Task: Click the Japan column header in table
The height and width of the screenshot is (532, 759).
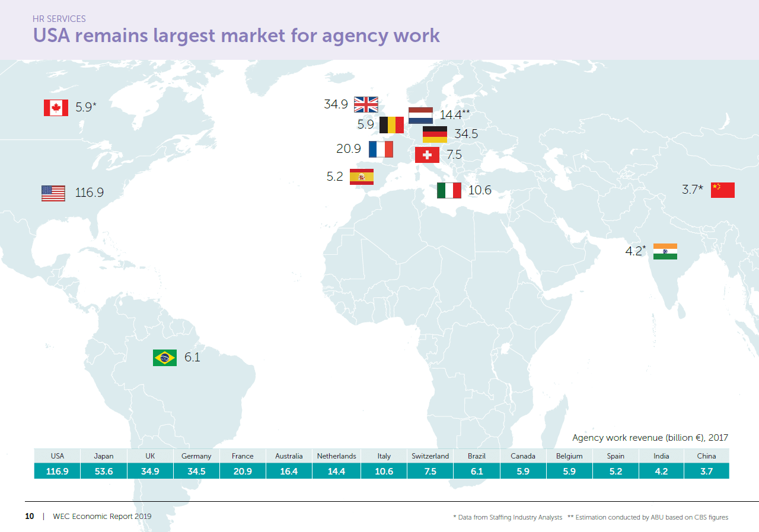Action: (x=104, y=456)
